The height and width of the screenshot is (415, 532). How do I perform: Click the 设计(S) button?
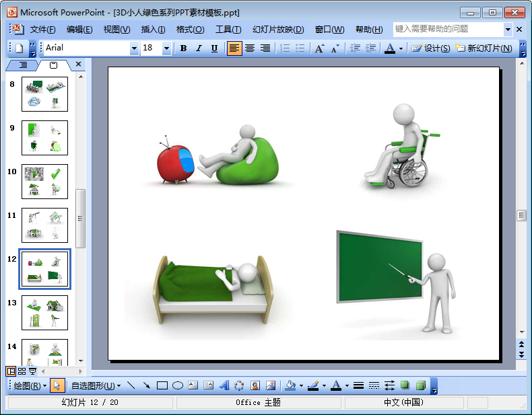[x=430, y=48]
